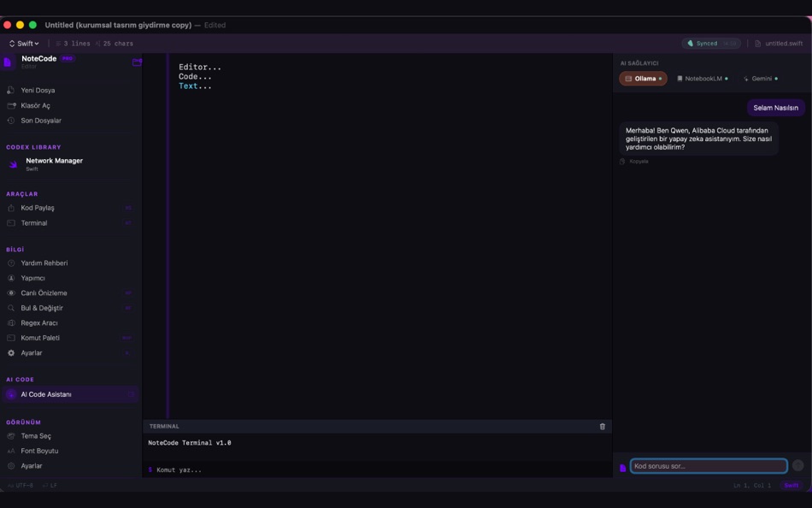The image size is (812, 508).
Task: Open the Swift language dropdown
Action: pyautogui.click(x=24, y=44)
